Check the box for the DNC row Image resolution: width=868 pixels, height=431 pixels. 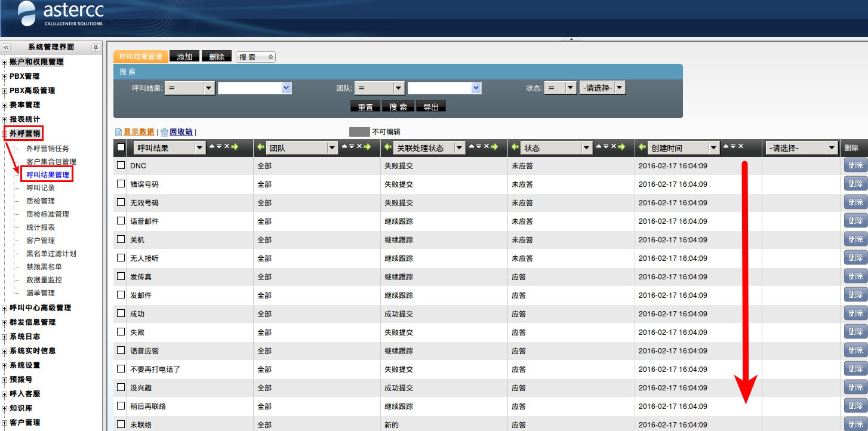[x=121, y=165]
